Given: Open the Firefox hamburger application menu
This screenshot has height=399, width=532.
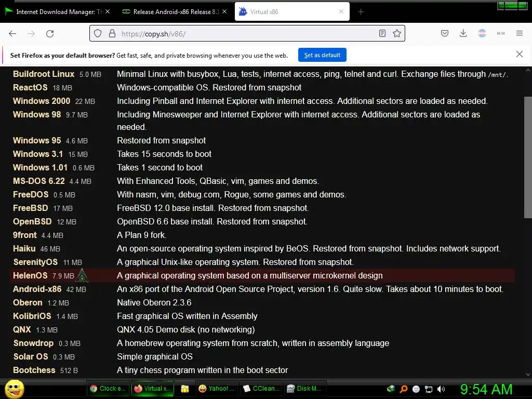Looking at the screenshot, I should pos(519,33).
